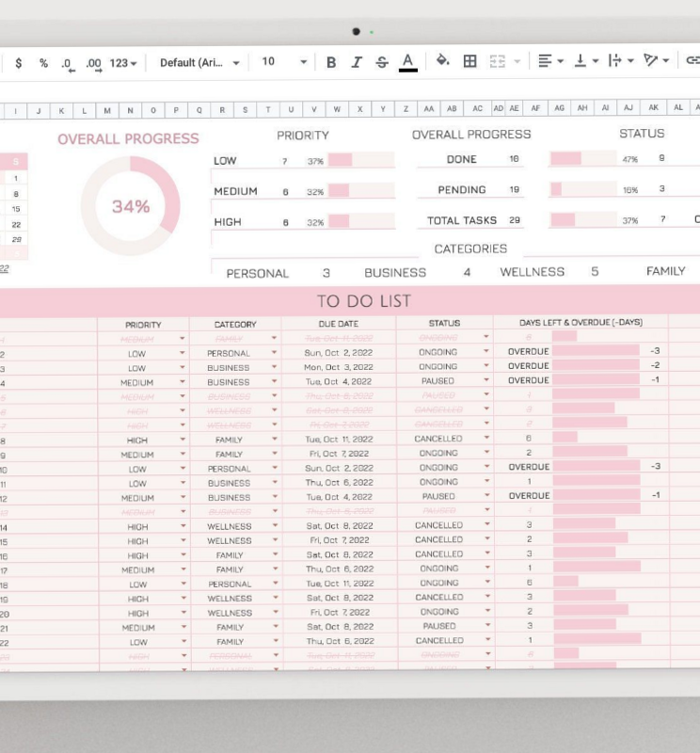
Task: Open the text color picker
Action: point(407,62)
